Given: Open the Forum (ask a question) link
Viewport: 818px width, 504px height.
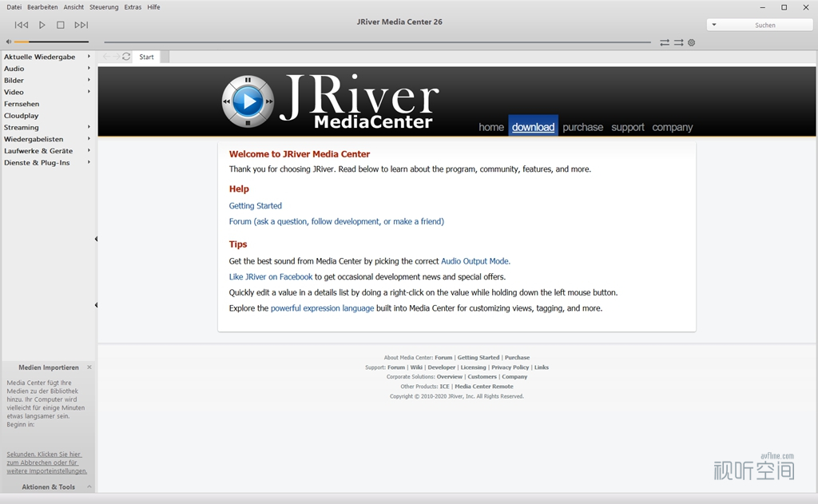Looking at the screenshot, I should point(336,221).
